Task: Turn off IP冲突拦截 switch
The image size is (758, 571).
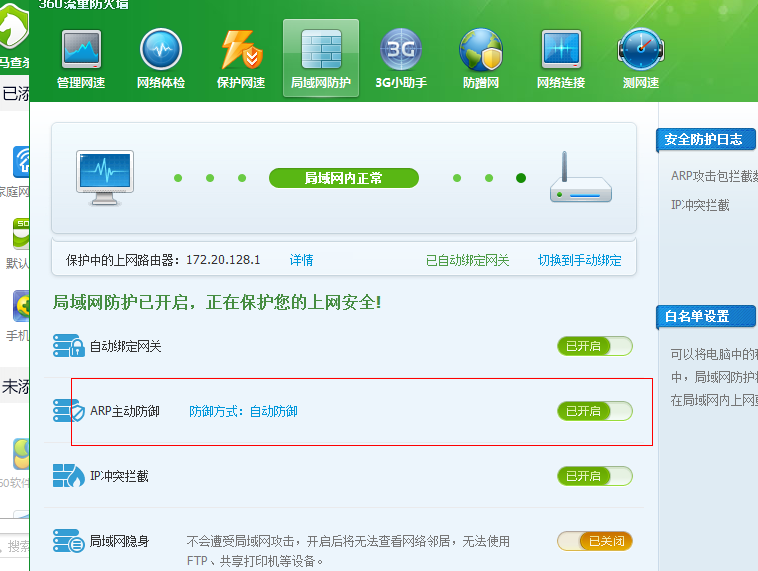Action: [594, 476]
